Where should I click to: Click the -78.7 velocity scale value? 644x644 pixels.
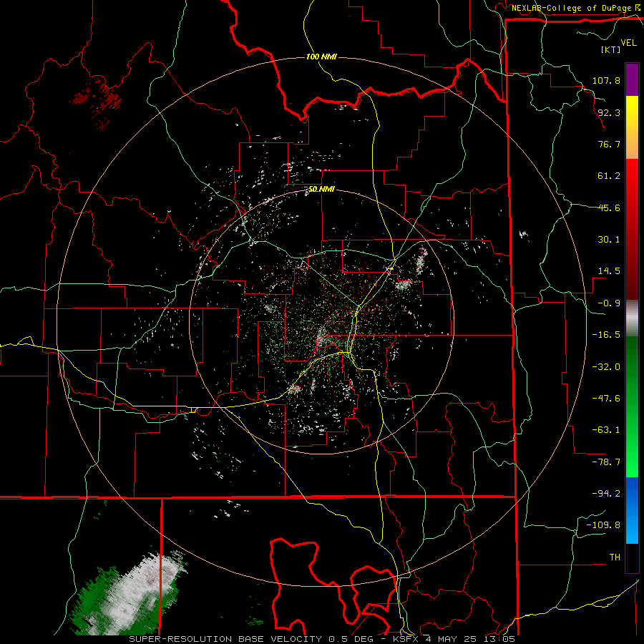(606, 462)
